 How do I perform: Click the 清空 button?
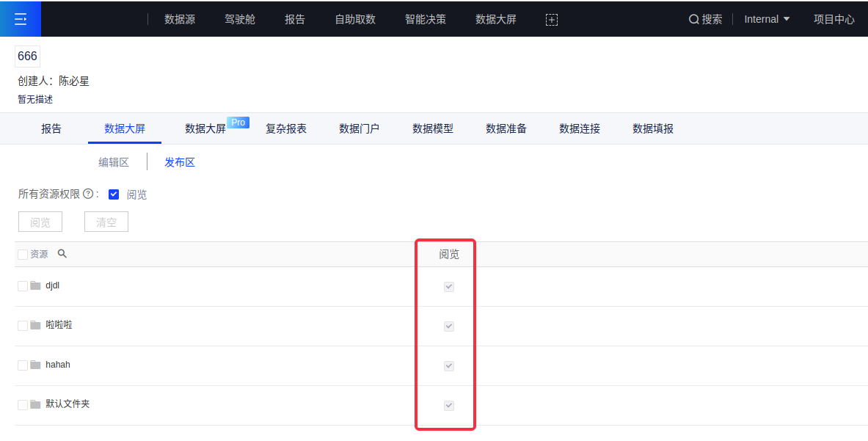[106, 222]
